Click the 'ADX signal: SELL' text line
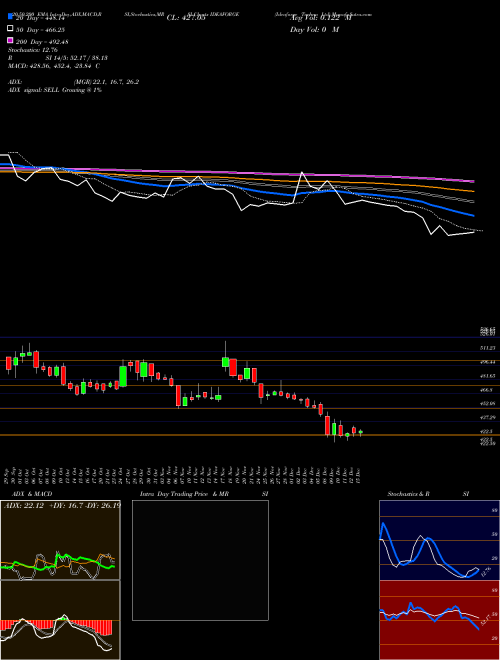 (55, 90)
